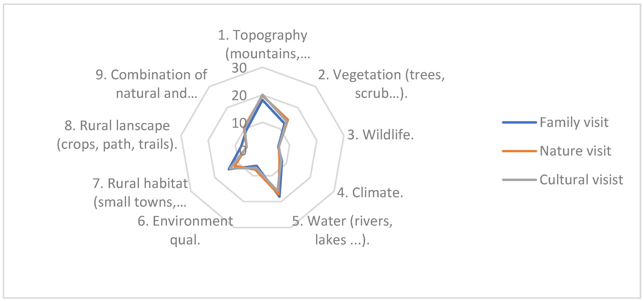Select the 3. Wildlife axis label
The width and height of the screenshot is (644, 301).
click(381, 135)
